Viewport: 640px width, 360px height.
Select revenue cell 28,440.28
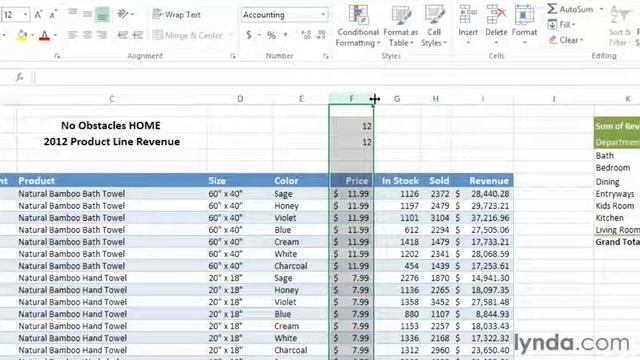point(482,194)
